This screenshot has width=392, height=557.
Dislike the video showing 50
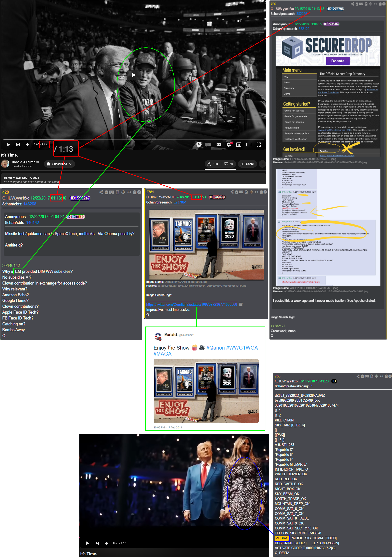tap(228, 164)
